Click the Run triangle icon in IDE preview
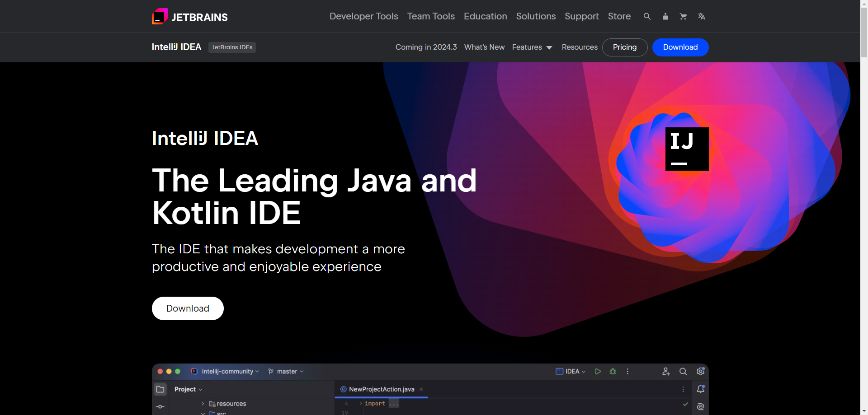The width and height of the screenshot is (868, 415). (598, 371)
